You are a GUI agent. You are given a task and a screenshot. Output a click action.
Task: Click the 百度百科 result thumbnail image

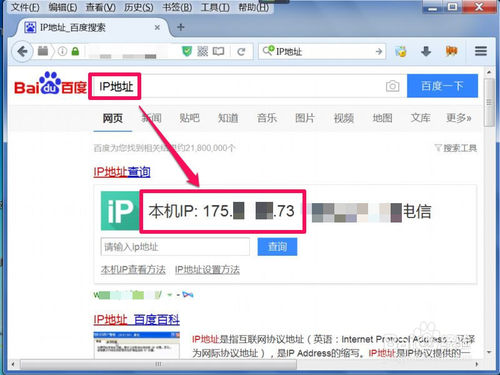(x=137, y=345)
